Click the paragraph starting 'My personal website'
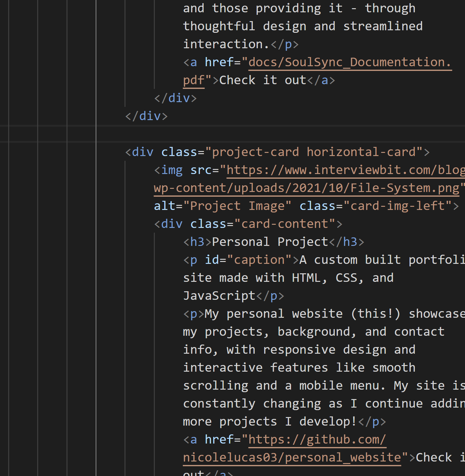 coord(284,313)
